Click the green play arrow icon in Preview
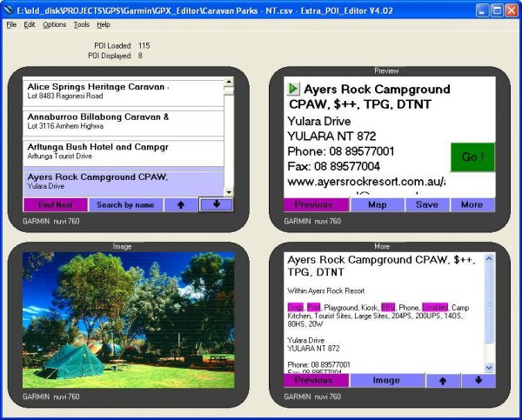 click(293, 89)
